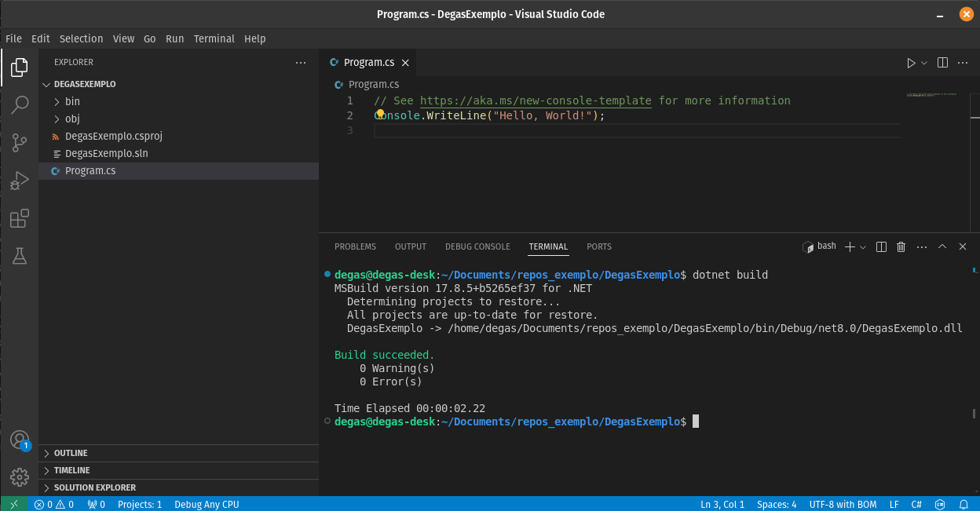Open errors and warnings status item
The width and height of the screenshot is (980, 511).
tap(53, 504)
